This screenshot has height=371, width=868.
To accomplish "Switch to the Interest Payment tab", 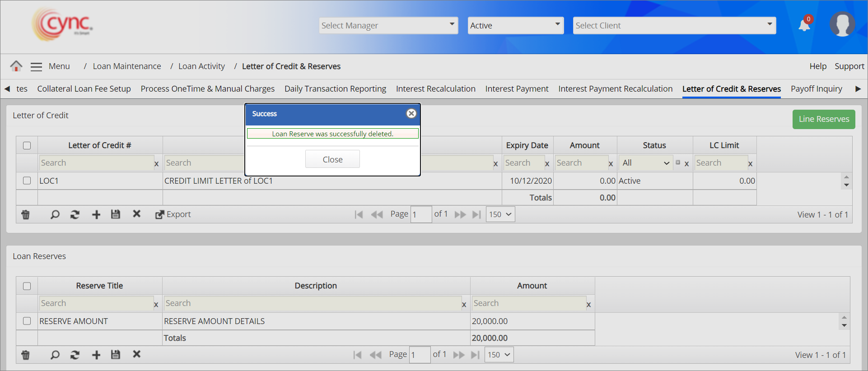I will (x=517, y=89).
